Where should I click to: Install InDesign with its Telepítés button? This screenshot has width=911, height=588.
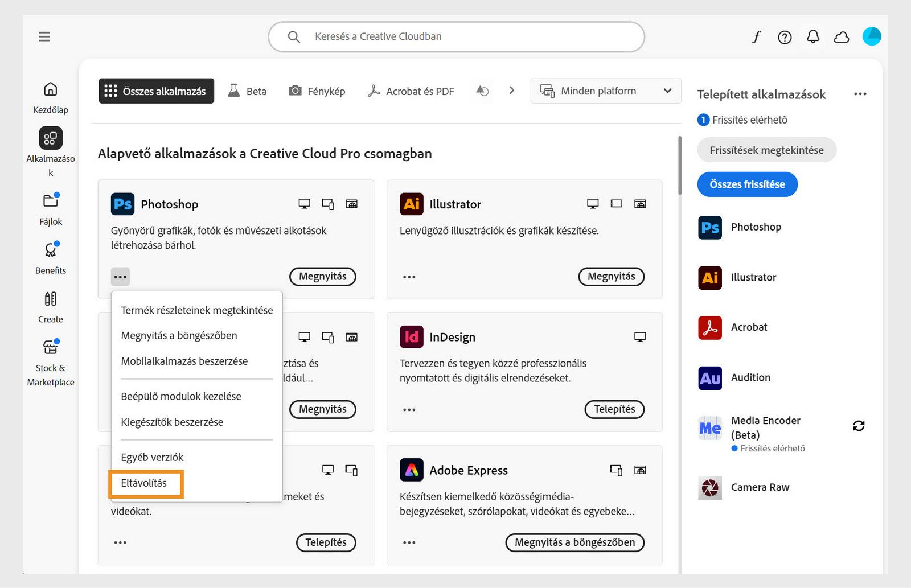point(614,409)
